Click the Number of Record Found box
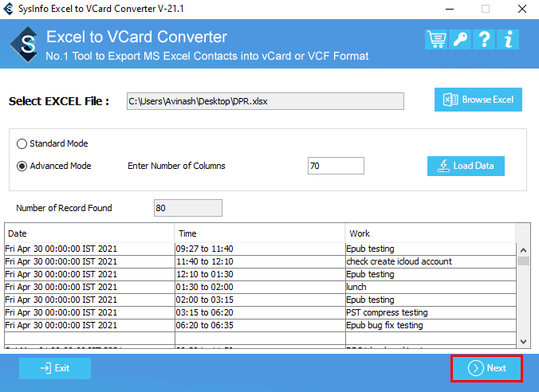 188,208
